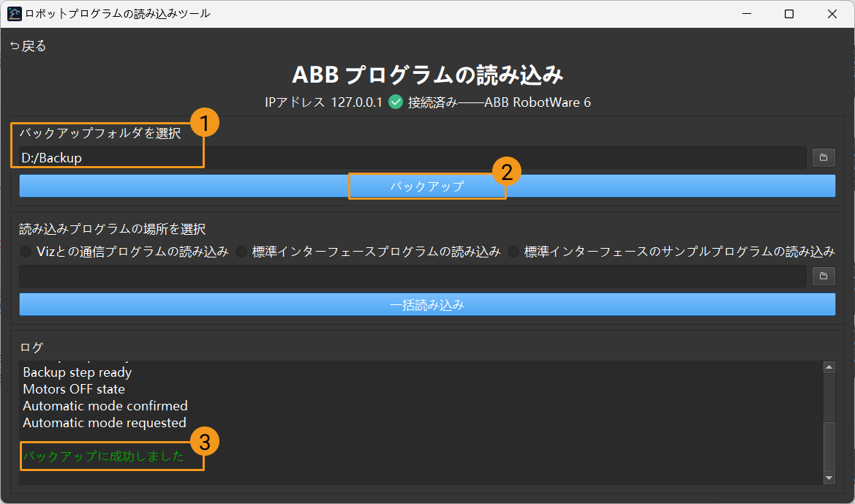Click the program location browse folder icon

(x=824, y=276)
